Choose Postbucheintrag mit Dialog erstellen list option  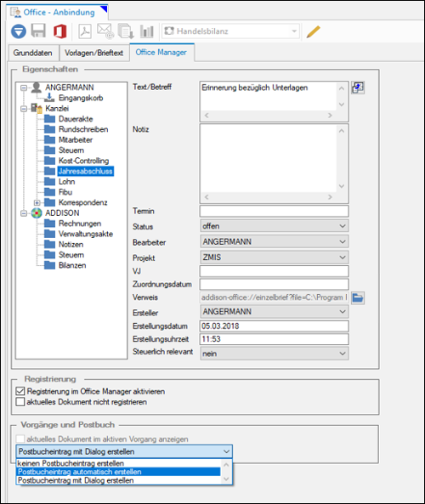[x=119, y=480]
